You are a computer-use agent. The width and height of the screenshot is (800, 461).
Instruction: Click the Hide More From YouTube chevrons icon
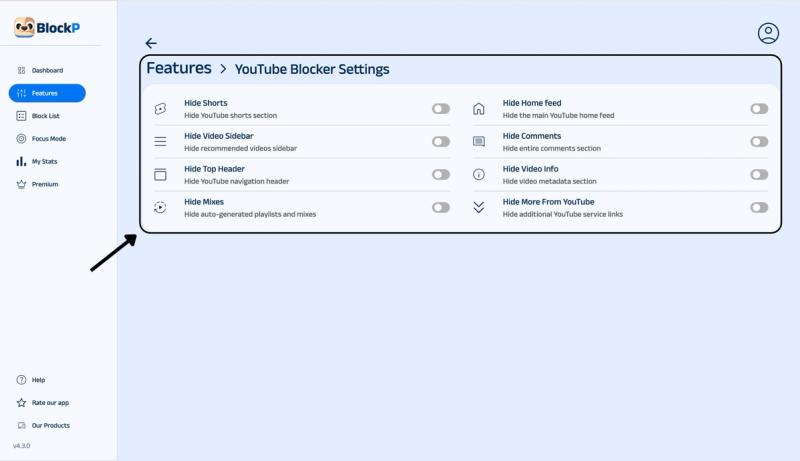479,207
